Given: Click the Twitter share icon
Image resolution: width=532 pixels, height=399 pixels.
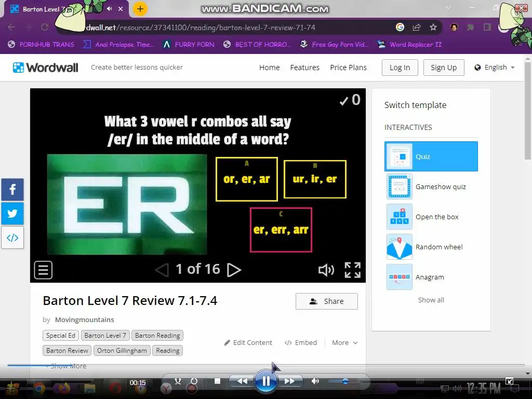Looking at the screenshot, I should pyautogui.click(x=12, y=214).
